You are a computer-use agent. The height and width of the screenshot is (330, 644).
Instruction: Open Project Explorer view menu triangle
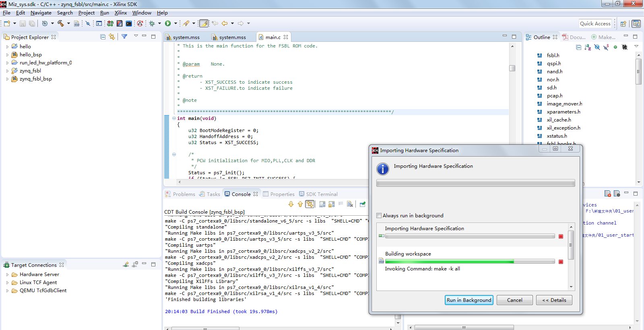pos(136,36)
